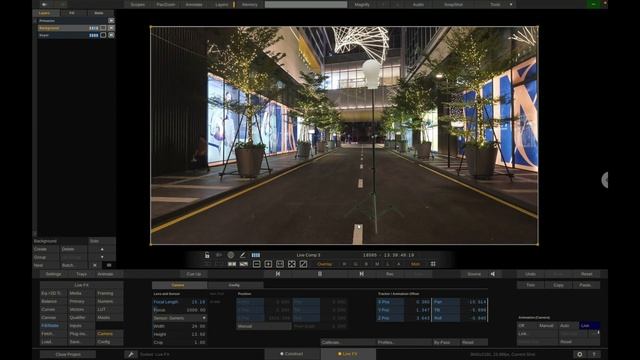Move the layer up with the up arrow
This screenshot has width=640, height=360.
click(102, 249)
